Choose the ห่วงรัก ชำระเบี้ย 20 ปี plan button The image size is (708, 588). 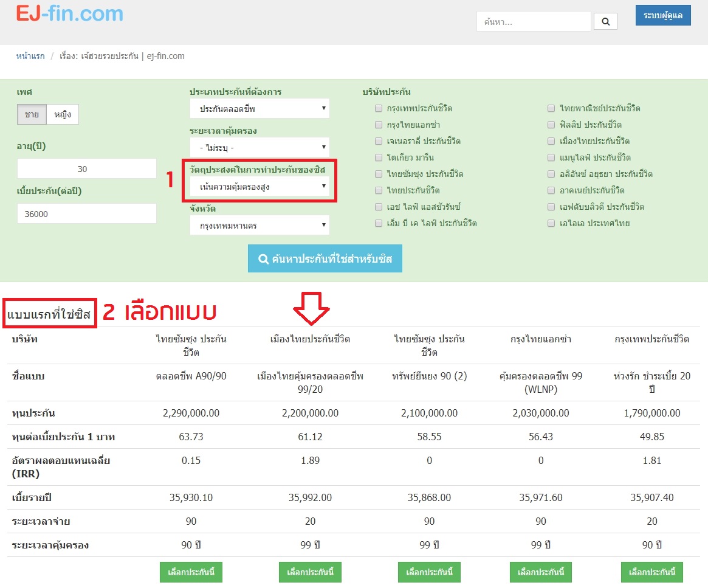[x=651, y=572]
